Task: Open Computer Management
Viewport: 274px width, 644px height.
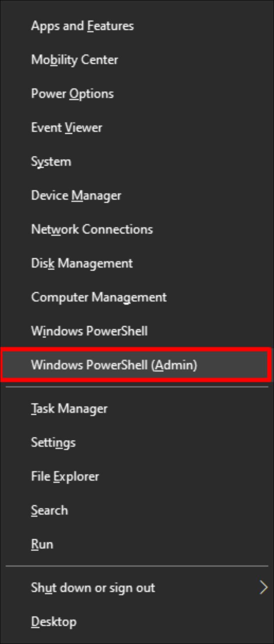Action: point(99,297)
